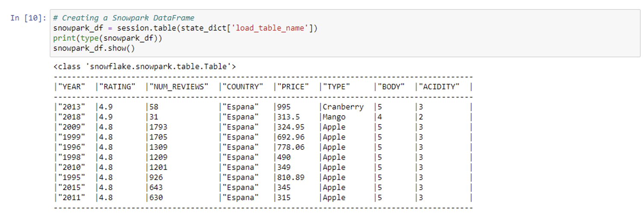This screenshot has height=214, width=644.
Task: Click the Cranberry value in the TYPE column
Action: point(343,107)
